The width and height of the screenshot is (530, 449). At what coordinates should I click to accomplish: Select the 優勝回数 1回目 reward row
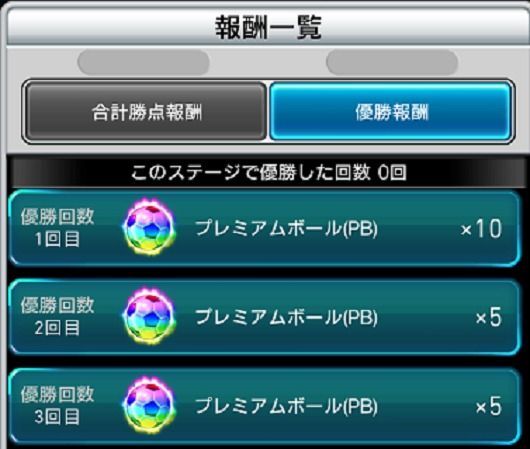pos(264,228)
